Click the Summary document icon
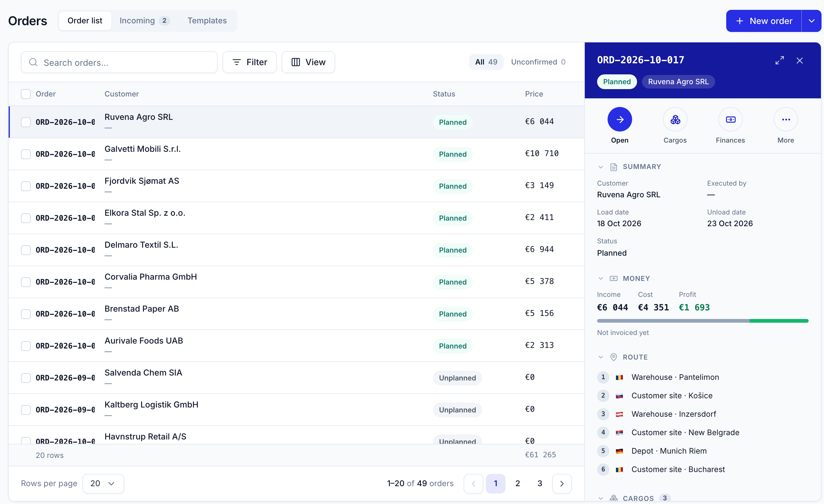This screenshot has width=824, height=504. click(x=613, y=167)
